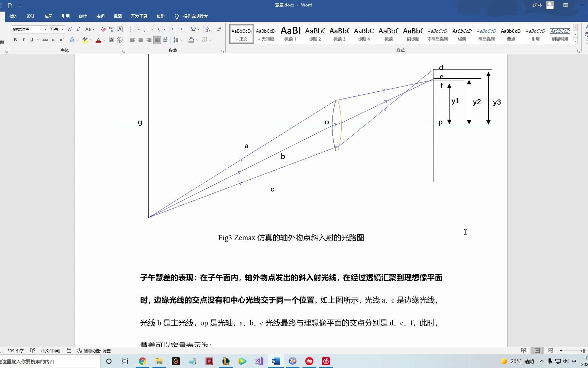This screenshot has height=368, width=588.
Task: Toggle strikethrough formatting
Action: pyautogui.click(x=45, y=40)
